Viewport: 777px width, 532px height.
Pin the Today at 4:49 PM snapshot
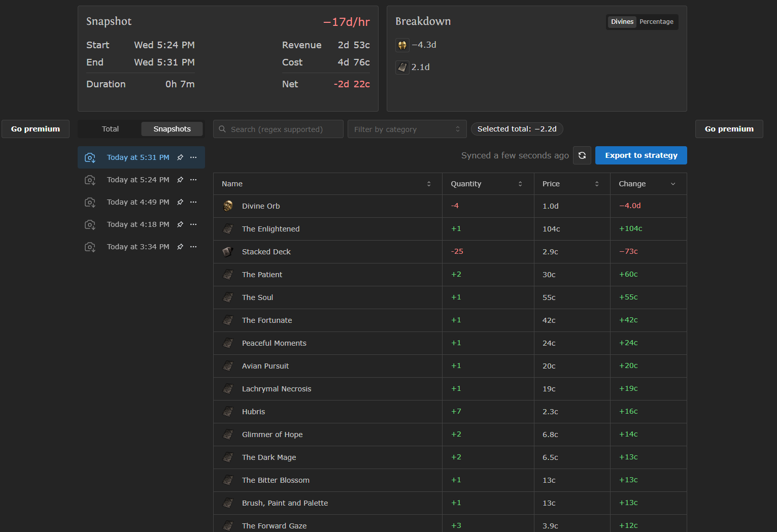pos(180,202)
